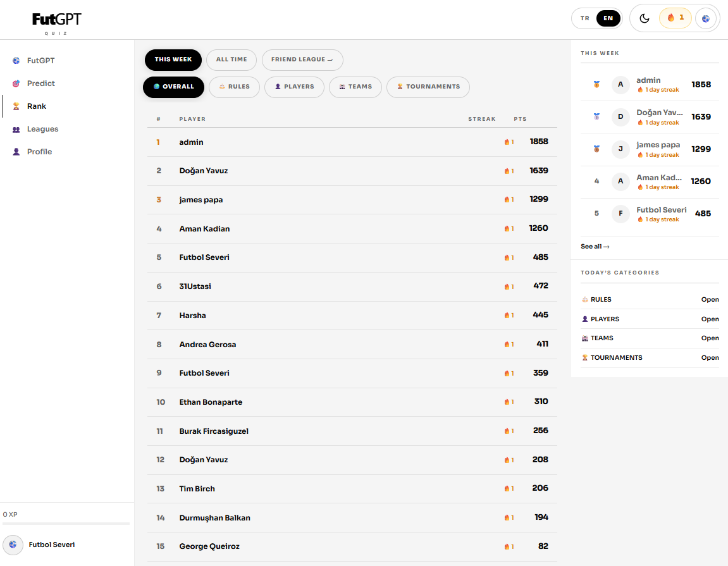
Task: Click the FutGPT soccer ball sidebar icon
Action: [16, 60]
